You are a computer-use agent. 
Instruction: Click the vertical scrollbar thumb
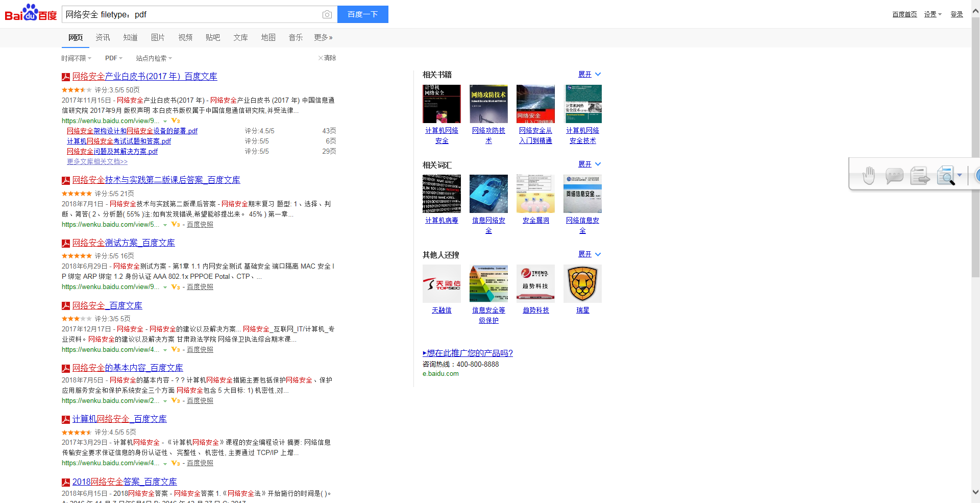(975, 148)
